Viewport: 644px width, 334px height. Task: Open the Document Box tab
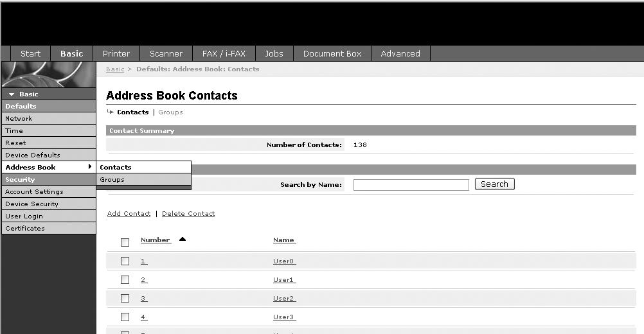click(332, 54)
